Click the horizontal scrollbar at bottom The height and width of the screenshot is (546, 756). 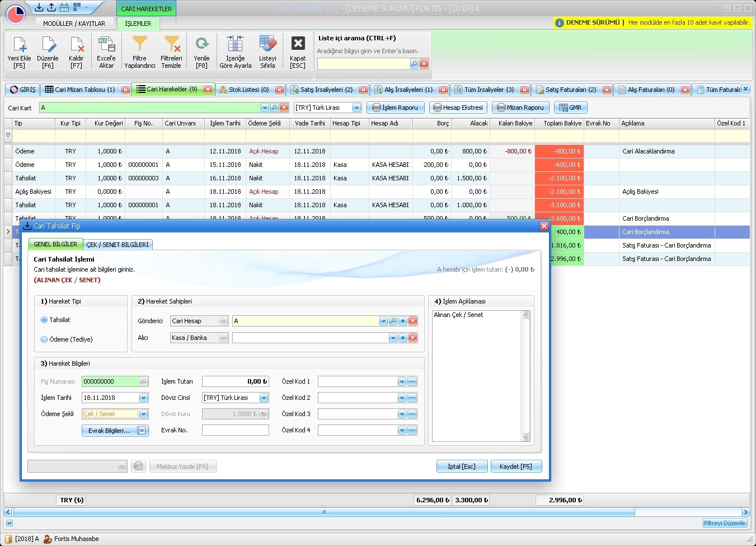click(323, 512)
